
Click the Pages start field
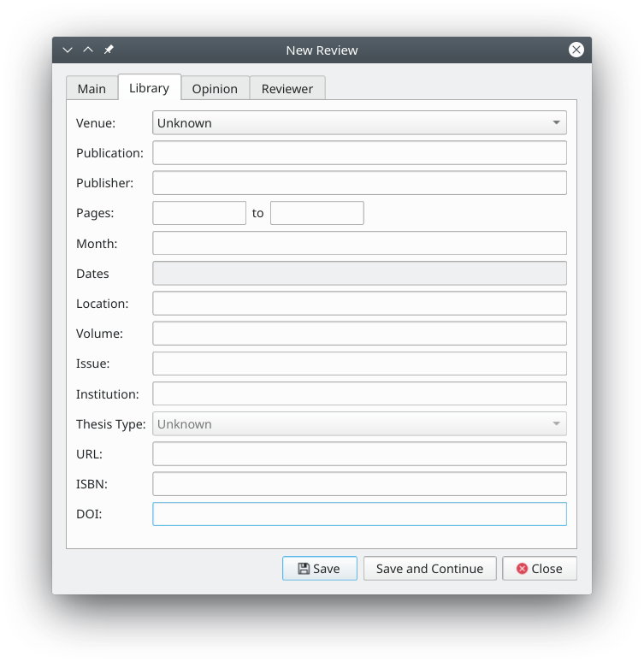(x=199, y=213)
